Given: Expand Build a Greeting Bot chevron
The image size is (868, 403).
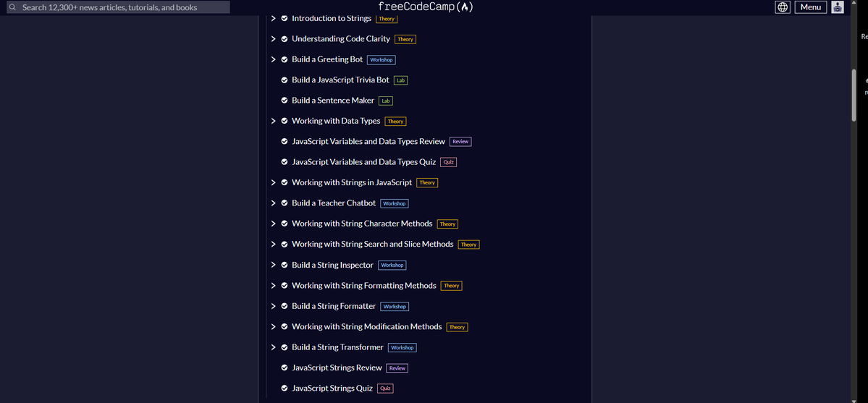Looking at the screenshot, I should (x=273, y=59).
